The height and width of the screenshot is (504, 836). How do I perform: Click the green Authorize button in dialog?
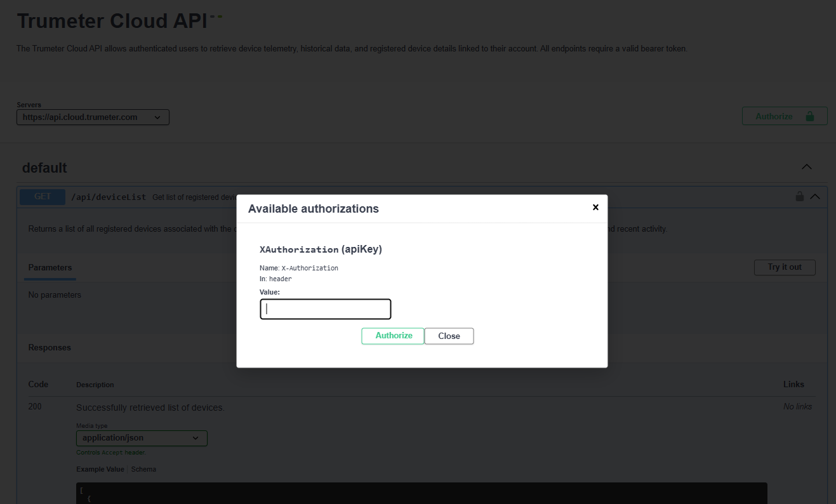[394, 336]
